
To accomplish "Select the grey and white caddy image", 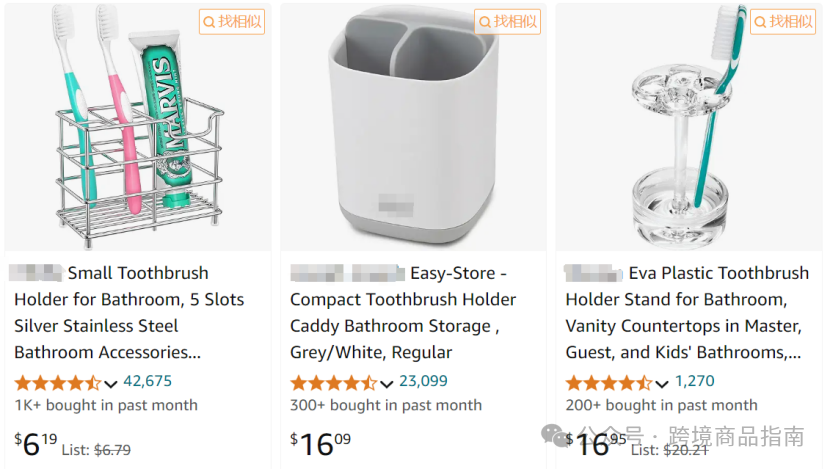I will [414, 127].
